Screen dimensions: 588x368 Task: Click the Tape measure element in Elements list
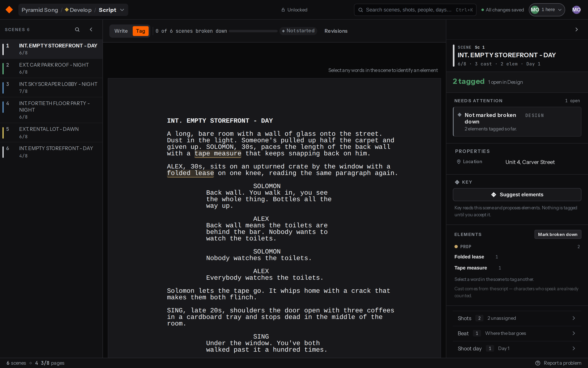470,268
